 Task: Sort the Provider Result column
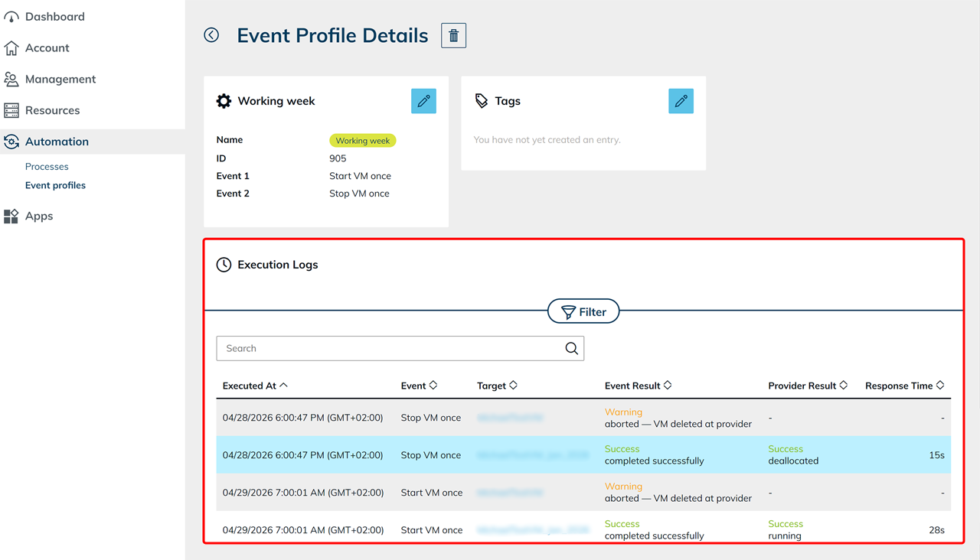point(844,386)
